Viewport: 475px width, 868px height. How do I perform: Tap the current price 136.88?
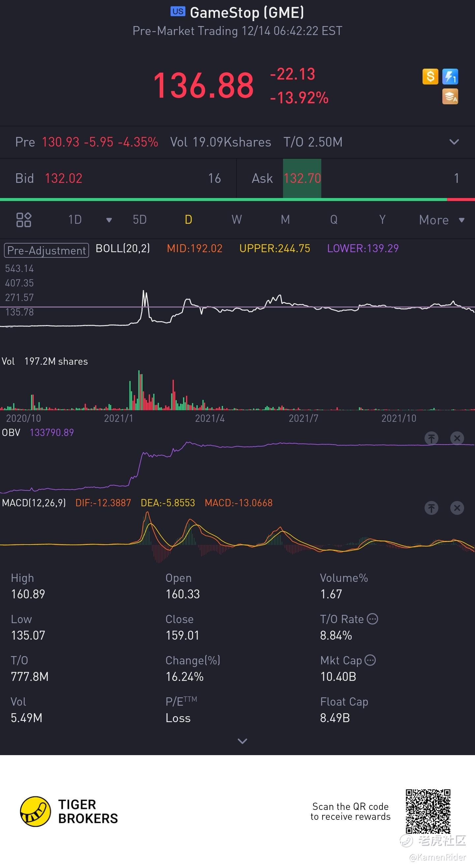pyautogui.click(x=203, y=85)
